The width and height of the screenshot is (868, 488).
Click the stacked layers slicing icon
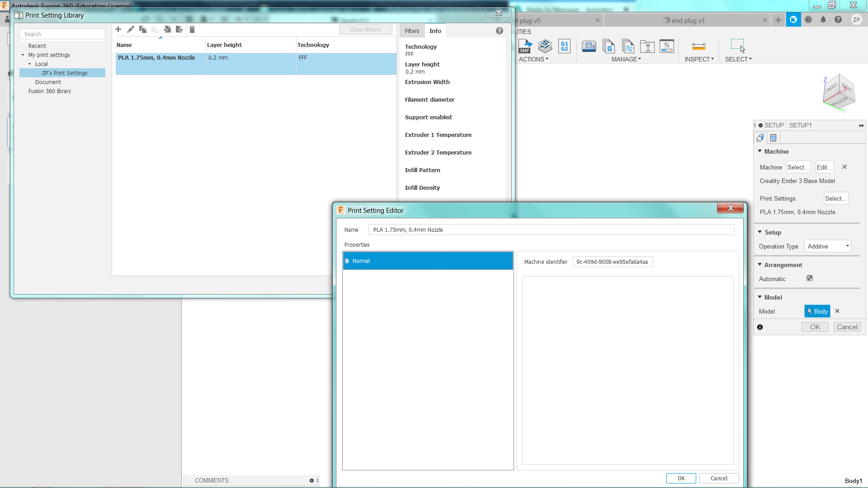click(545, 46)
